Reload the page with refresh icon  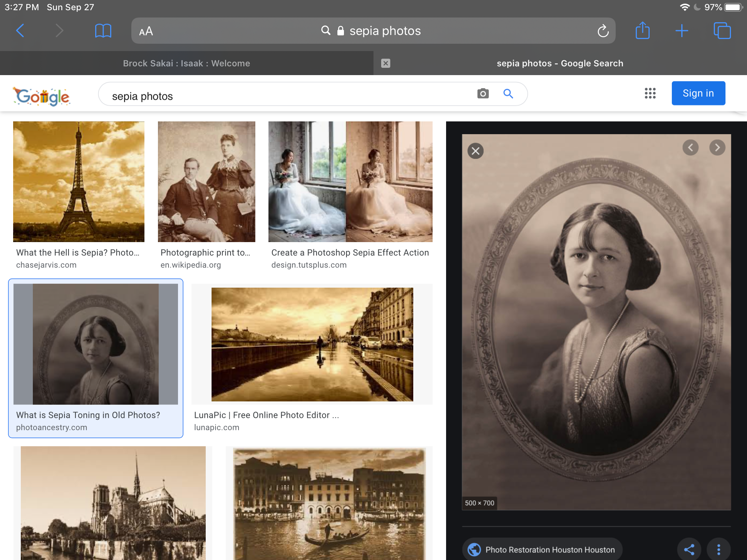click(603, 31)
